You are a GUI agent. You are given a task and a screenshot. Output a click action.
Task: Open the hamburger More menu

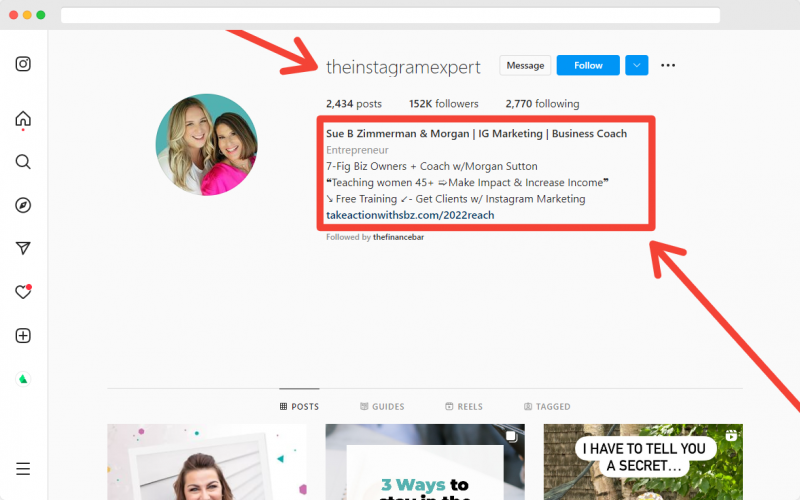click(x=23, y=468)
